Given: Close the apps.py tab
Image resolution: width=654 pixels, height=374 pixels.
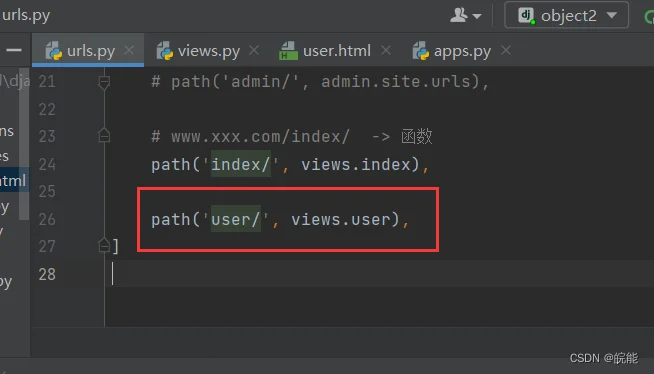Looking at the screenshot, I should tap(506, 50).
